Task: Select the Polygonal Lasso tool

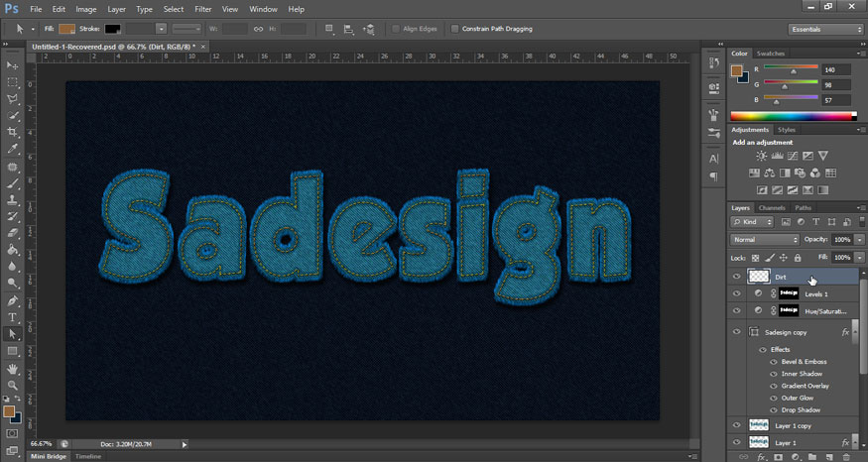Action: pos(12,99)
